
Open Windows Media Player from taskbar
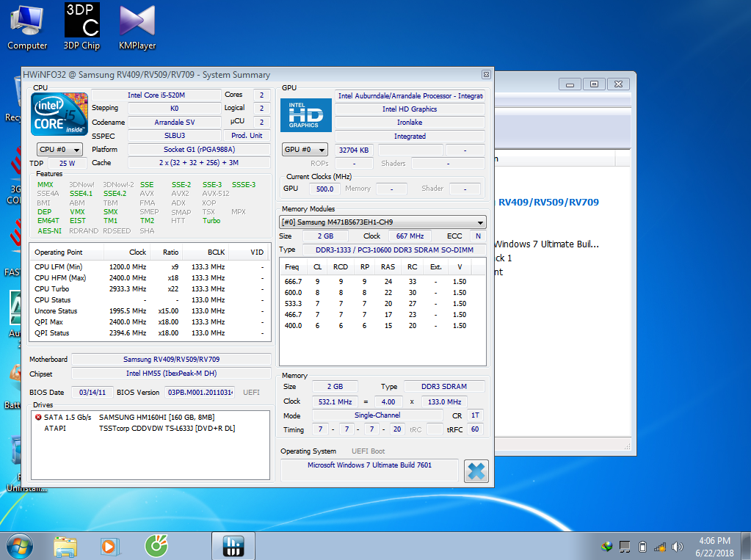[109, 545]
